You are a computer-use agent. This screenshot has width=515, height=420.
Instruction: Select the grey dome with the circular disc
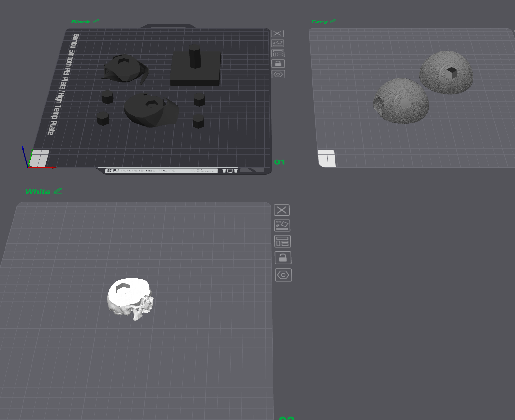tap(401, 101)
